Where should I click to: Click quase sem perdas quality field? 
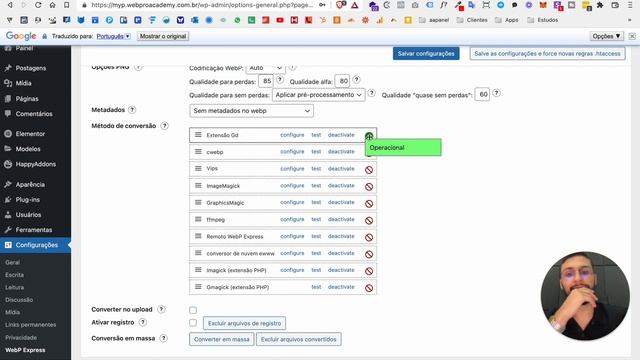[x=482, y=94]
